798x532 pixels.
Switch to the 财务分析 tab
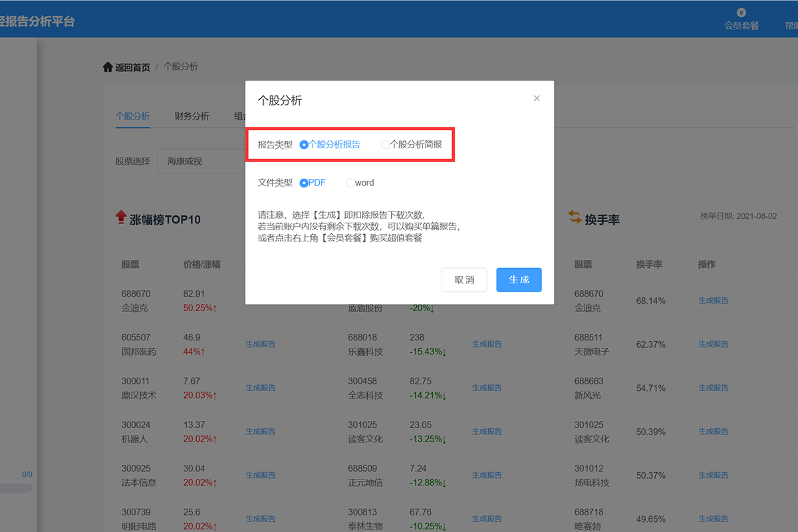[192, 116]
